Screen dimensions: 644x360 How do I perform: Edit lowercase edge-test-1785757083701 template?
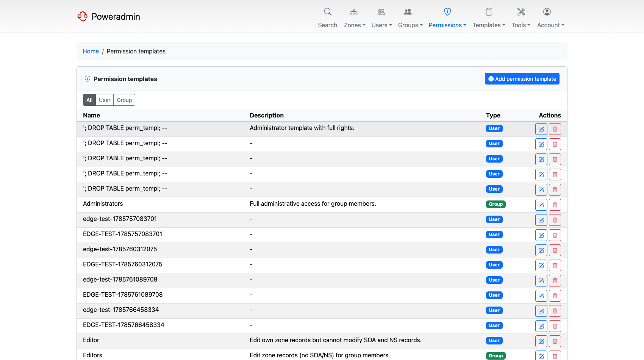tap(541, 220)
